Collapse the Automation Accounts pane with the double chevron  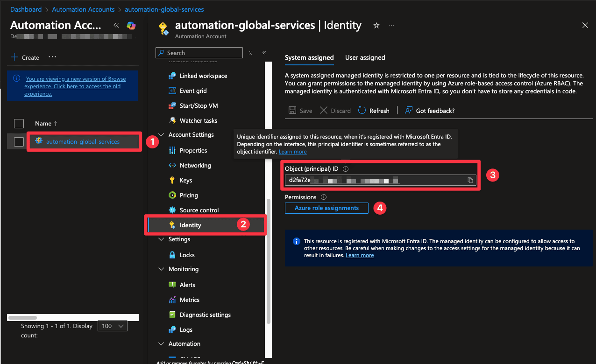click(x=116, y=25)
